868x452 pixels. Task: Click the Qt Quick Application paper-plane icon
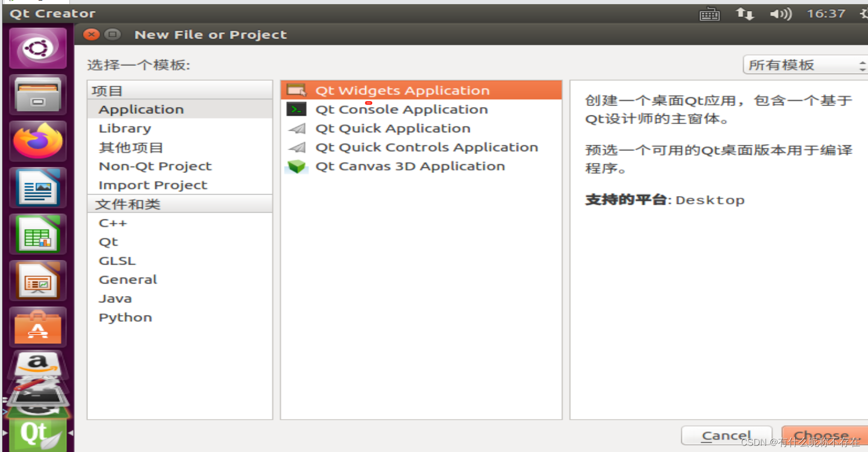click(x=296, y=128)
